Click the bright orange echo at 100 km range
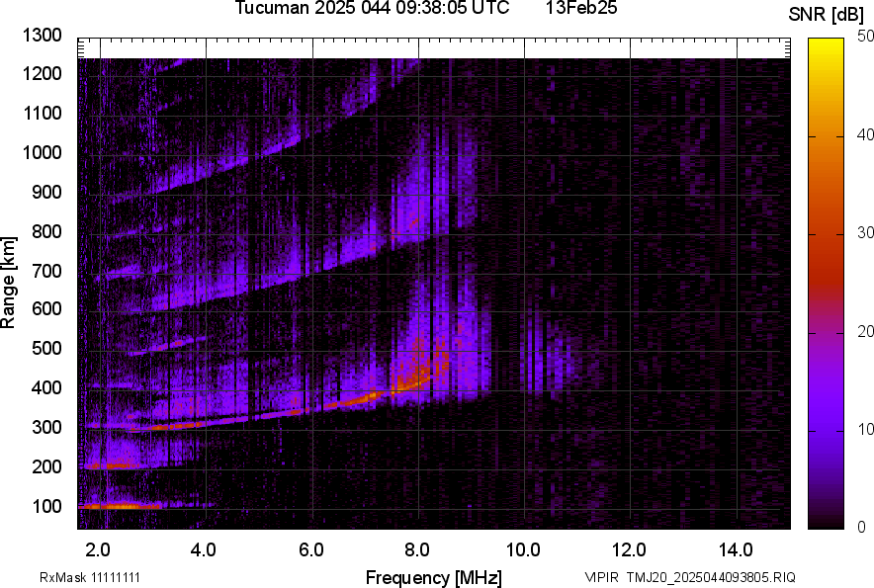This screenshot has height=588, width=874. (x=119, y=506)
